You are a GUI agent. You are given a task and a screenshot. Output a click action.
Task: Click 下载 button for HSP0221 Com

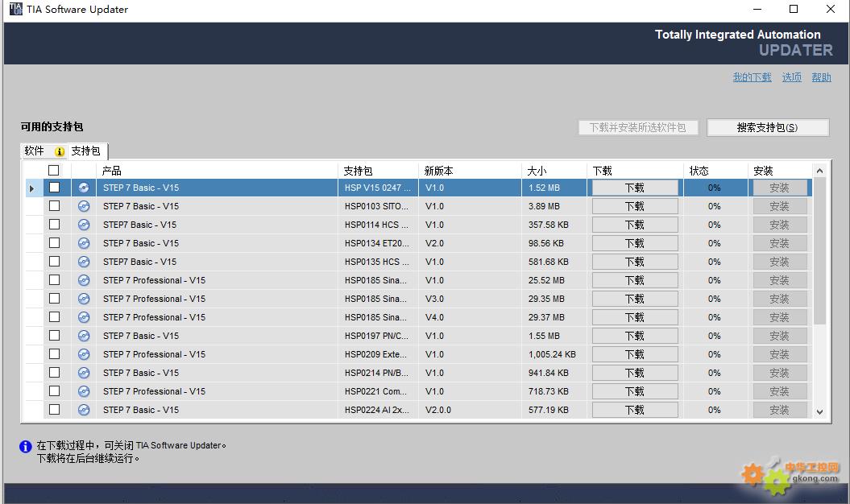click(x=635, y=391)
